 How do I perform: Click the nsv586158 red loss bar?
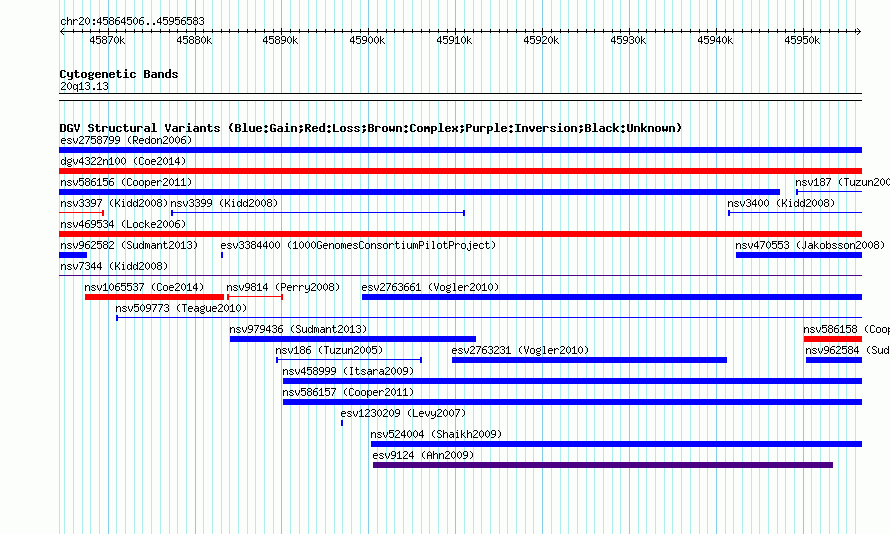pyautogui.click(x=833, y=339)
